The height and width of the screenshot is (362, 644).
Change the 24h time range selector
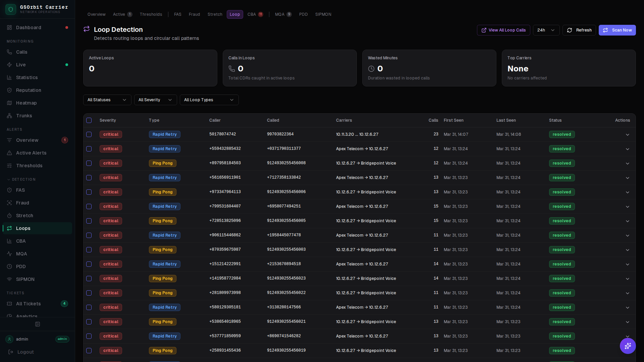pos(546,30)
